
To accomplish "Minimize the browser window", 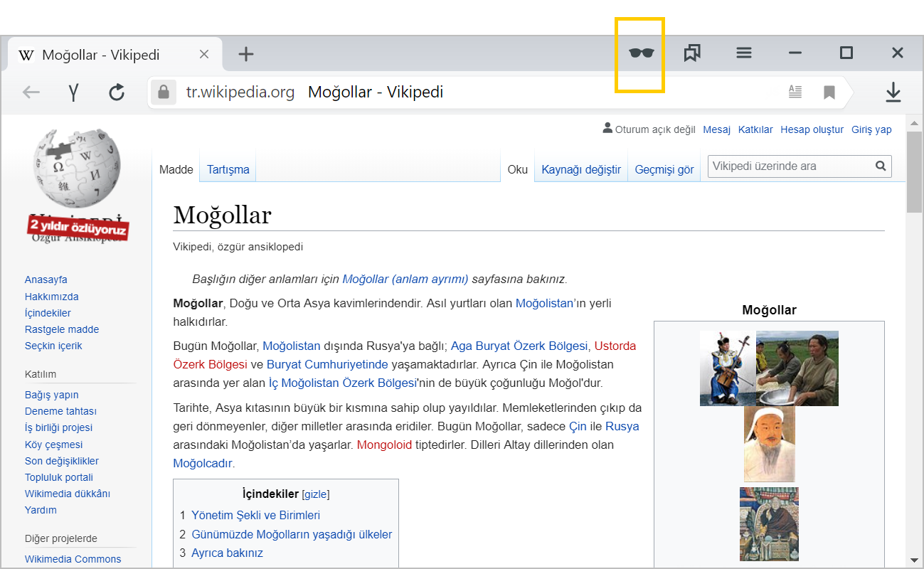I will (795, 53).
